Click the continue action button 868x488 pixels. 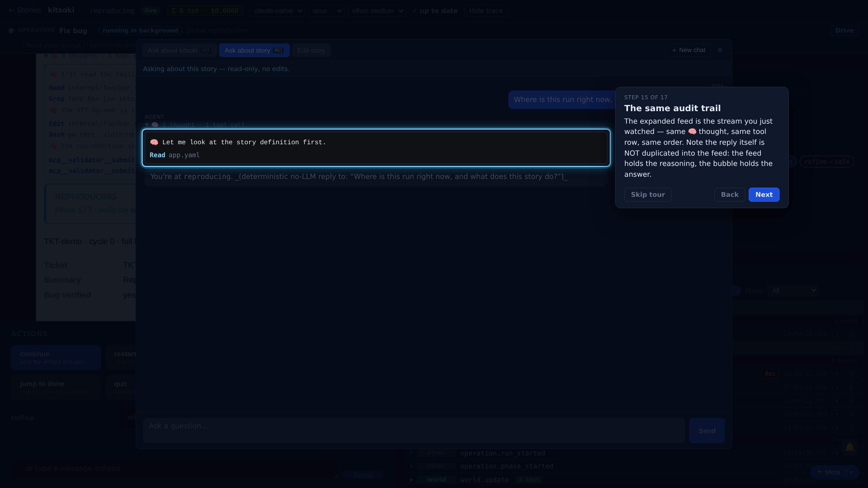click(56, 358)
